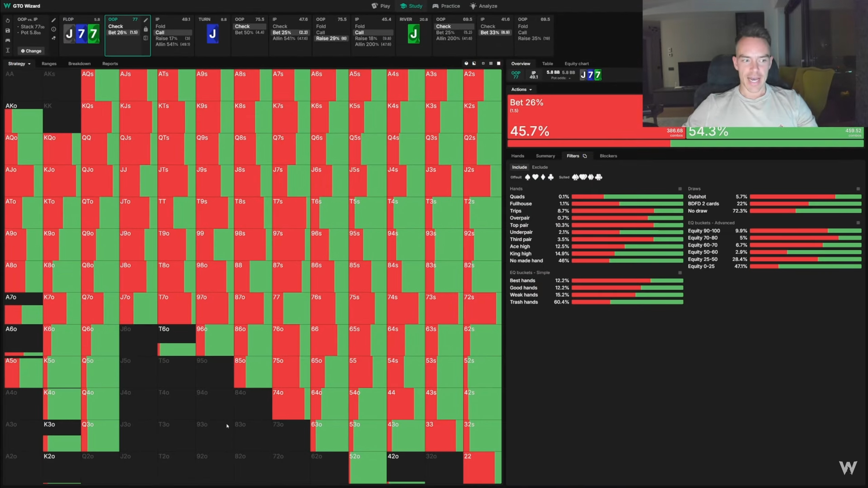
Task: Click the lock icon in OOP action box
Action: pyautogui.click(x=146, y=29)
